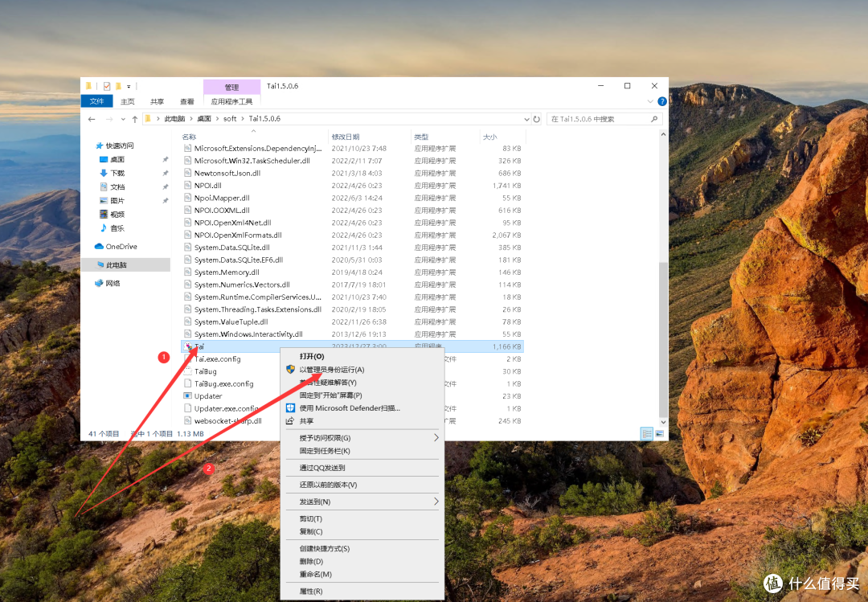Screen dimensions: 868x602
Task: Open the Help question mark icon
Action: pos(662,101)
